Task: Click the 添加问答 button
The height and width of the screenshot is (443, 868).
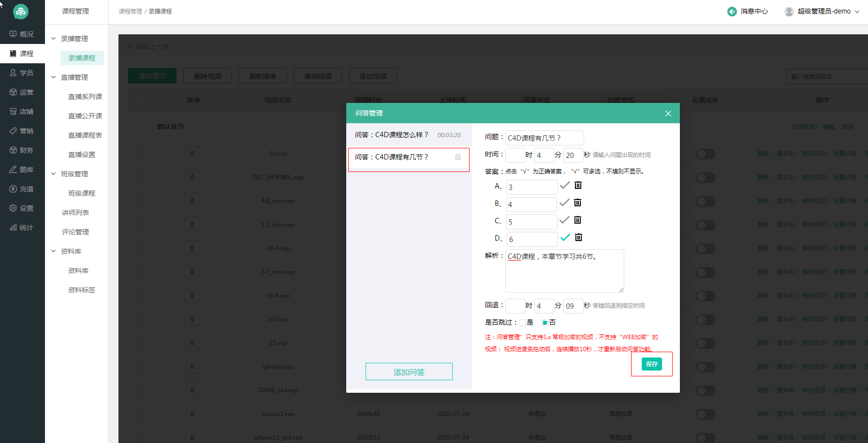Action: tap(409, 372)
